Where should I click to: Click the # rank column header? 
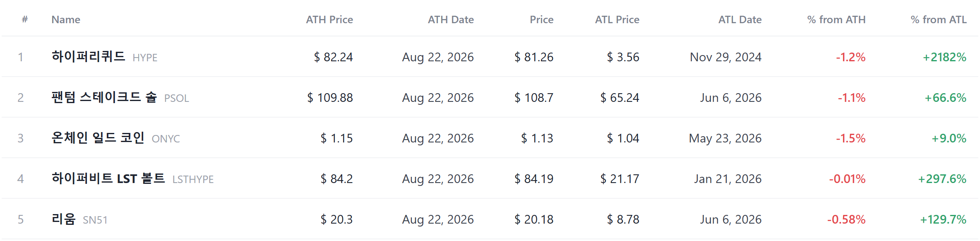(x=25, y=19)
